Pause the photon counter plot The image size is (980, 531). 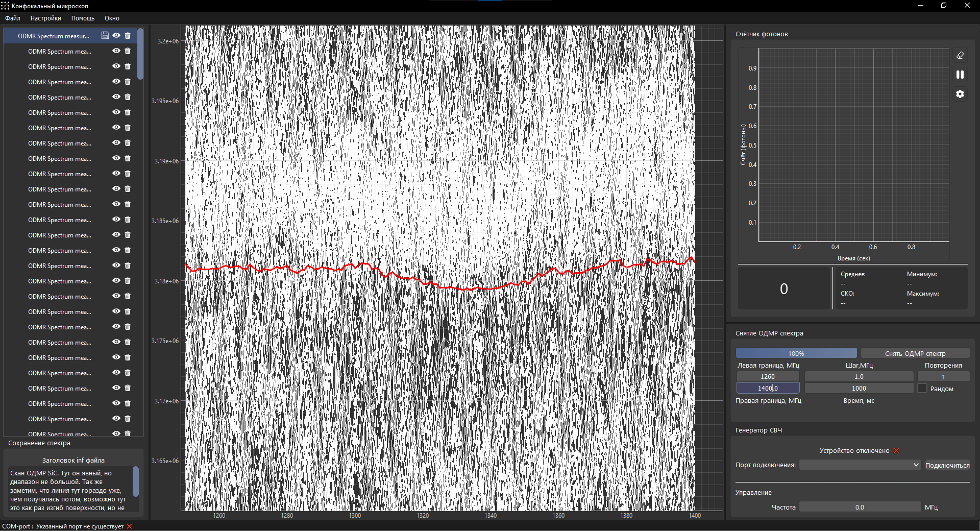coord(960,75)
